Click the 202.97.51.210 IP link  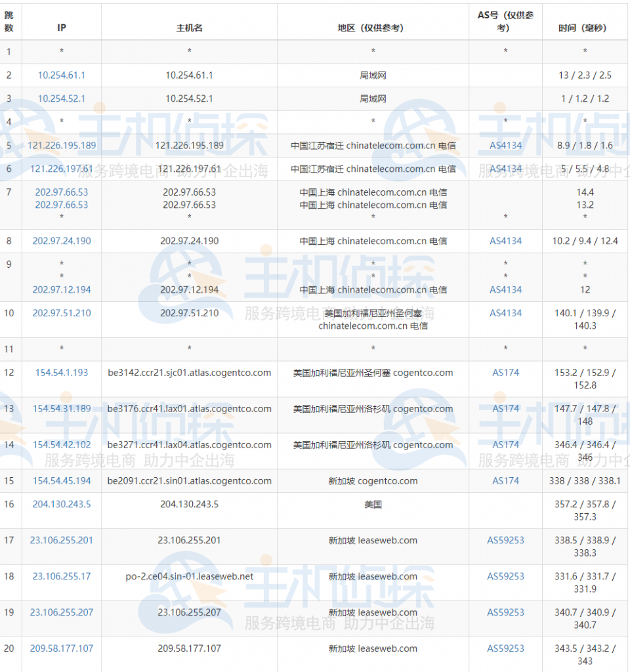tap(61, 313)
